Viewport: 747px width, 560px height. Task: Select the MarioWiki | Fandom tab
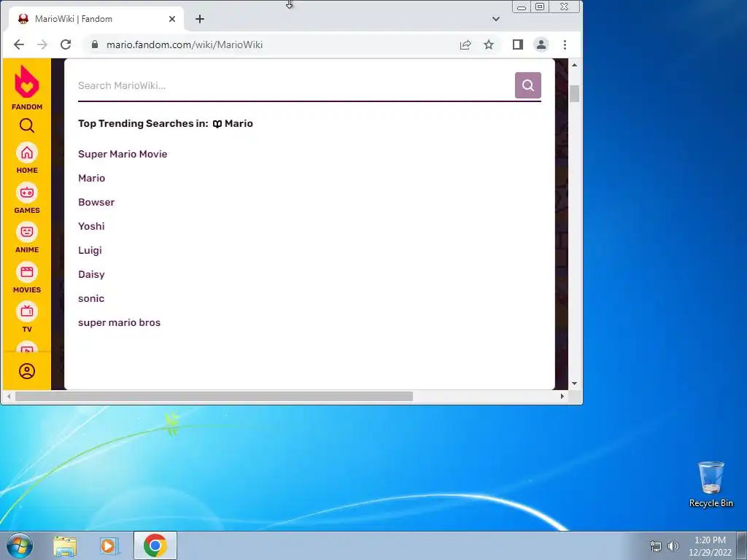pos(96,19)
